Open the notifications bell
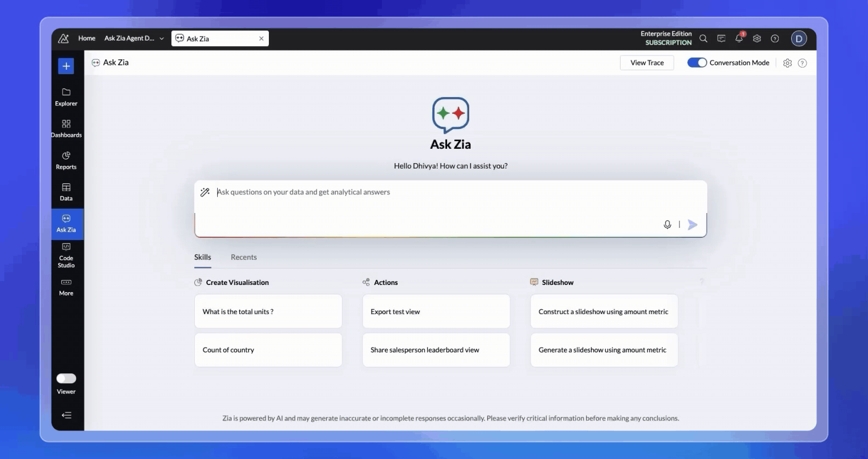This screenshot has height=459, width=868. (x=739, y=38)
